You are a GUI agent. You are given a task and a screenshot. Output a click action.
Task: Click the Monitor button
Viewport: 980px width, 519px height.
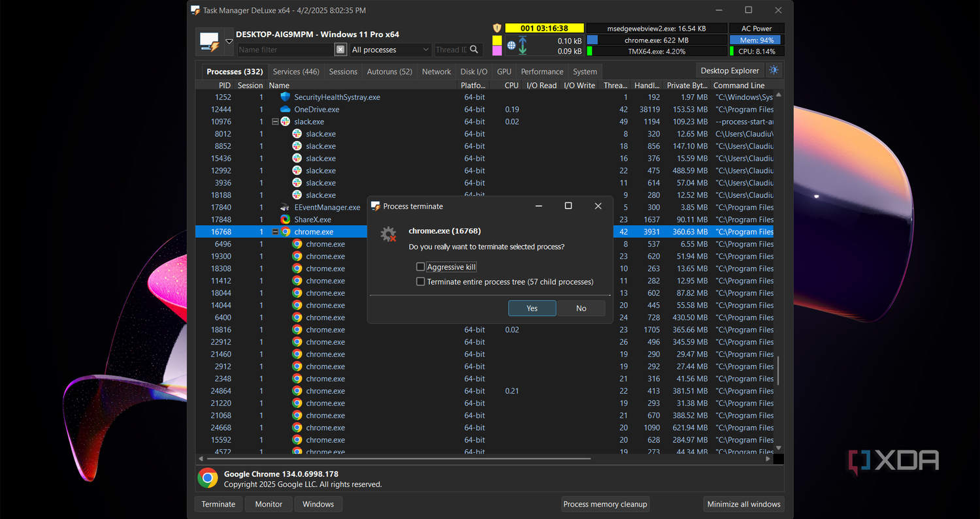(269, 504)
